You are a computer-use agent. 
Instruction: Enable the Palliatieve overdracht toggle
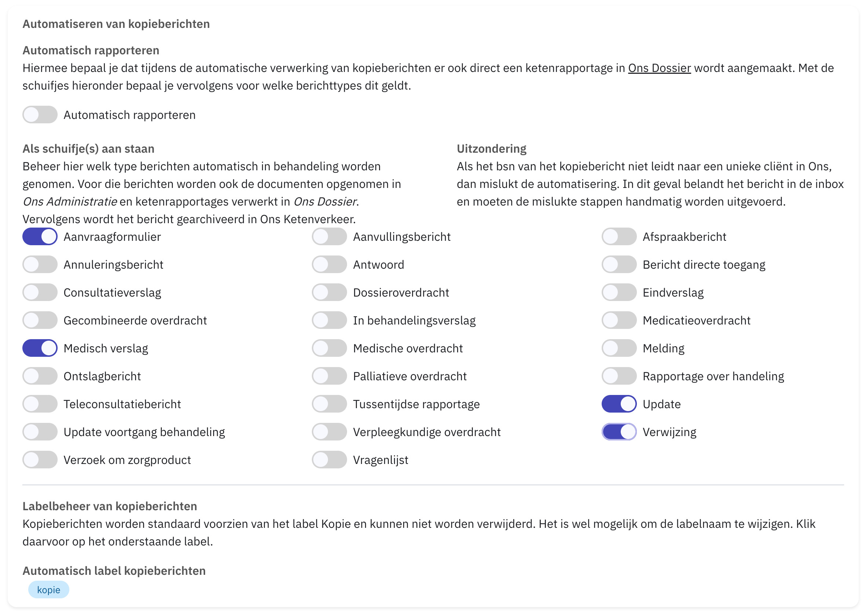(x=329, y=376)
